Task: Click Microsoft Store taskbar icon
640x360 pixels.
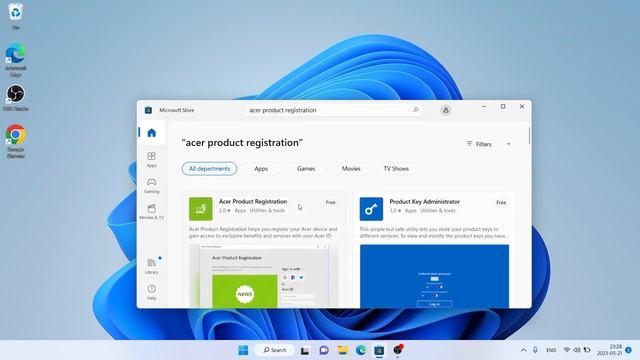Action: tap(379, 350)
